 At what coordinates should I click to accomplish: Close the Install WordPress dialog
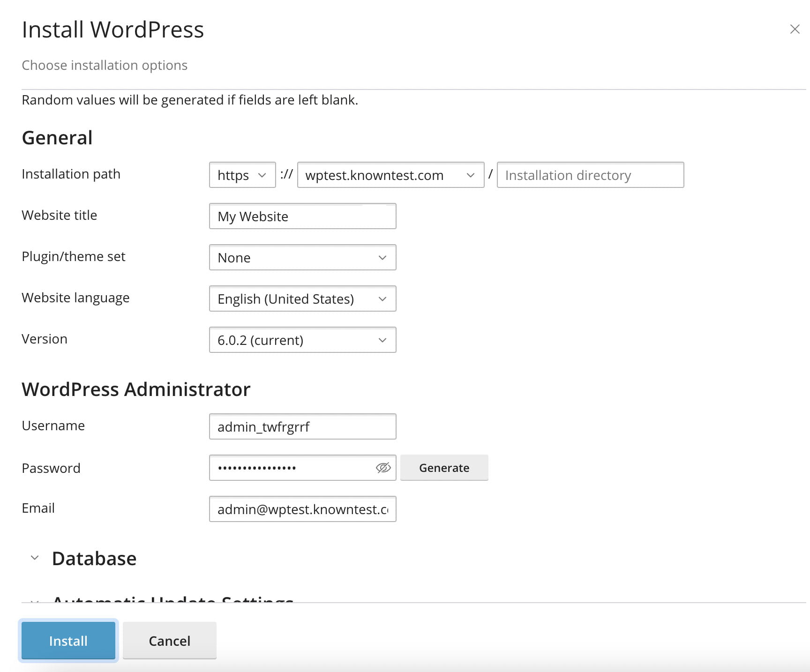(x=795, y=29)
